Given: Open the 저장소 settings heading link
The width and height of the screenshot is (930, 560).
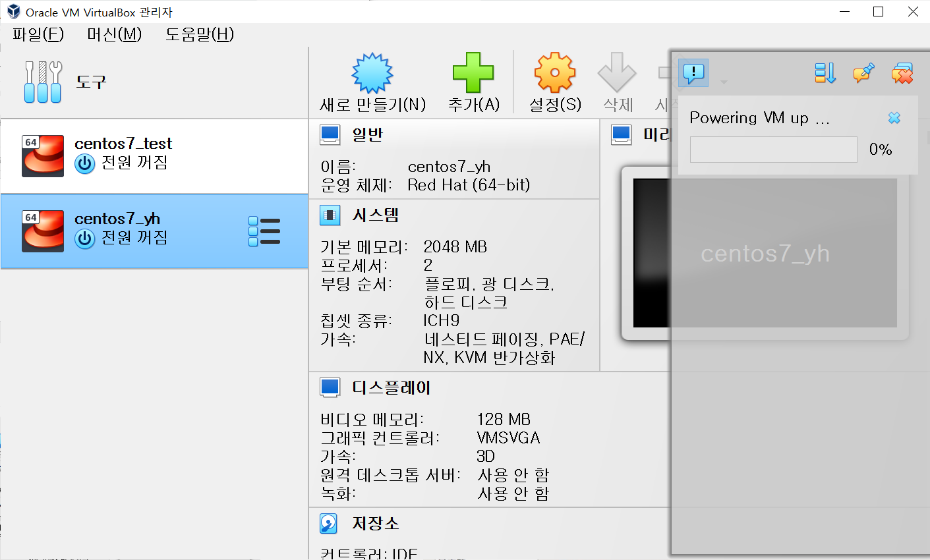Looking at the screenshot, I should click(376, 524).
